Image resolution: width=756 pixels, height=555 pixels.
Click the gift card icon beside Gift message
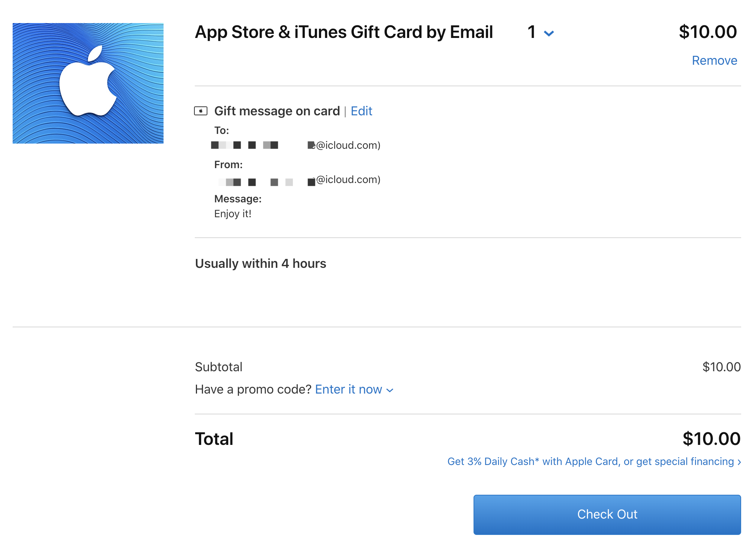[x=201, y=111]
